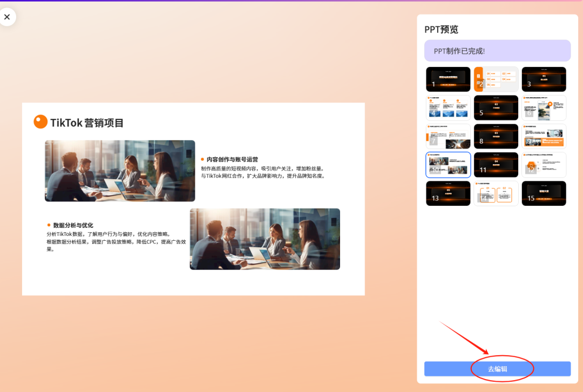Click the PPT制作已完成! message banner
583x392 pixels.
coord(497,51)
